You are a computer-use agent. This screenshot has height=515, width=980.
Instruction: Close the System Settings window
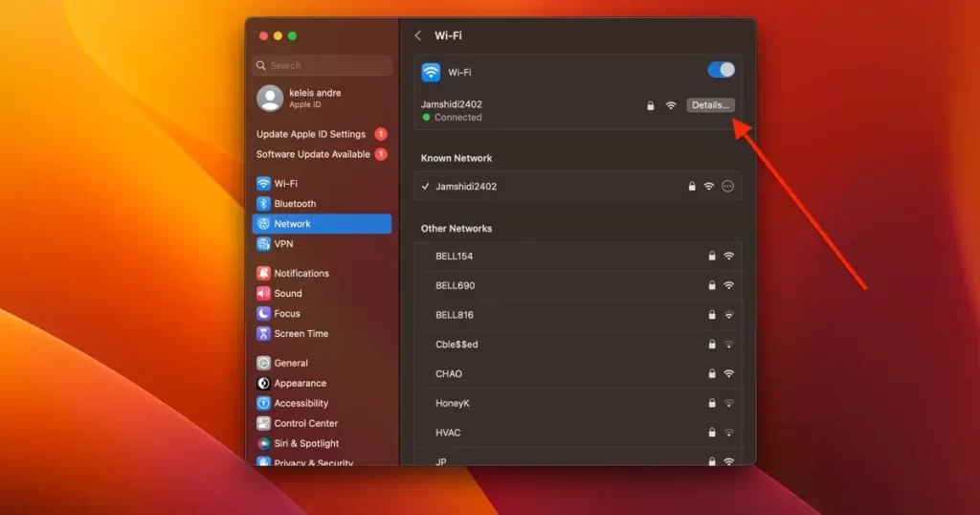264,35
